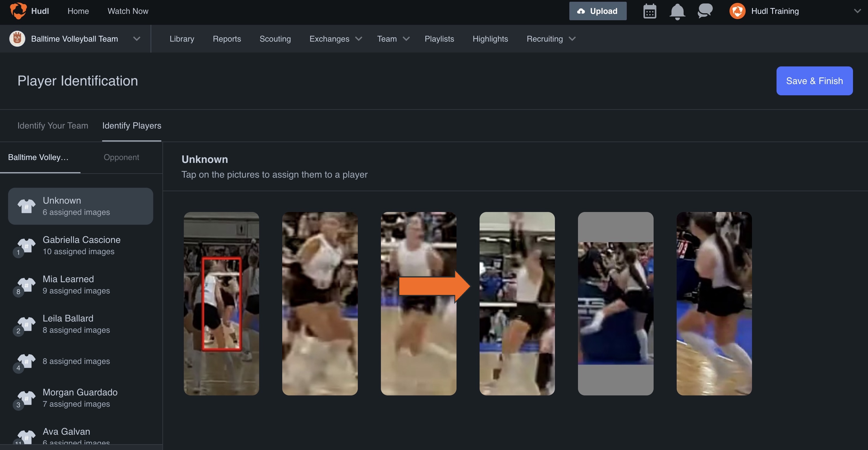Image resolution: width=868 pixels, height=450 pixels.
Task: Open the Team dropdown
Action: [393, 39]
